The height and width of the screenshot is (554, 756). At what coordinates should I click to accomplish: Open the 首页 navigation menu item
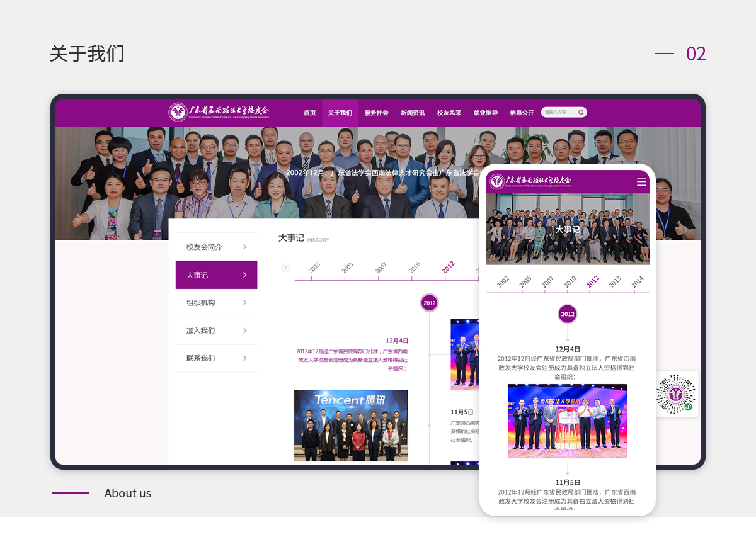click(x=309, y=113)
